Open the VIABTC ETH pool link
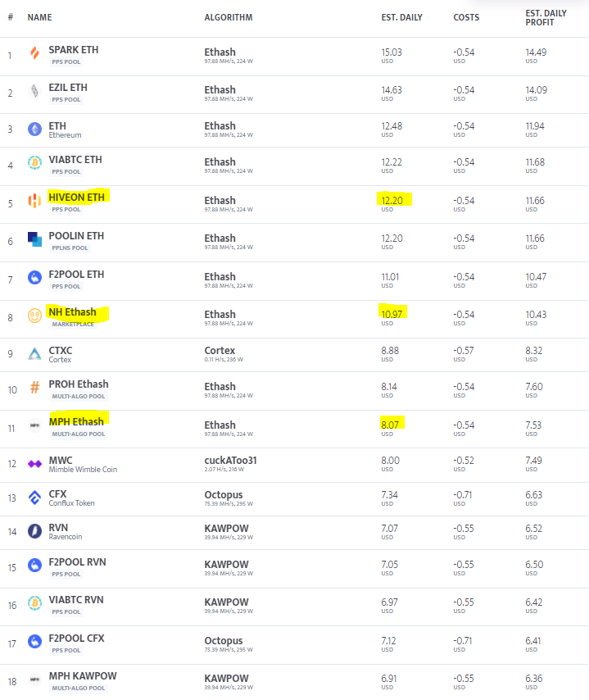 75,160
